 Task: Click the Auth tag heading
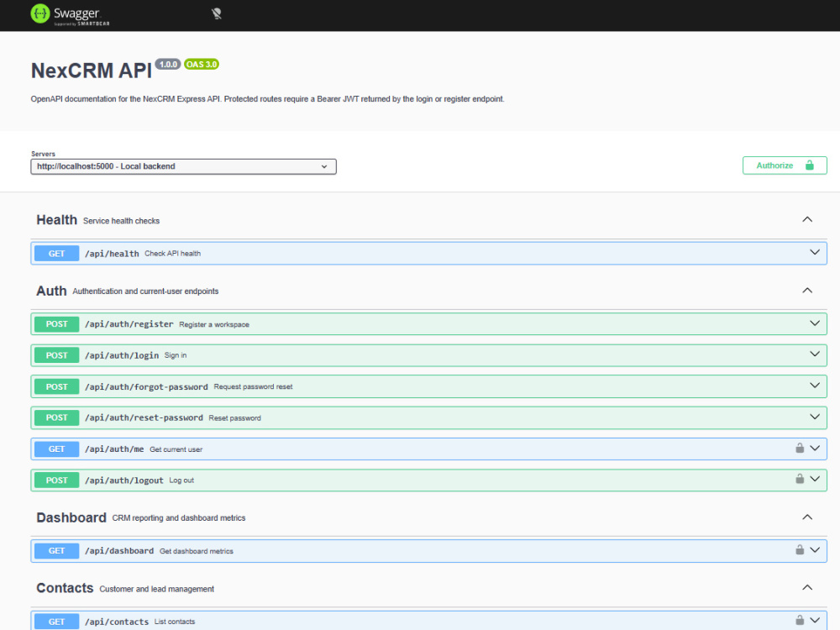pos(51,291)
